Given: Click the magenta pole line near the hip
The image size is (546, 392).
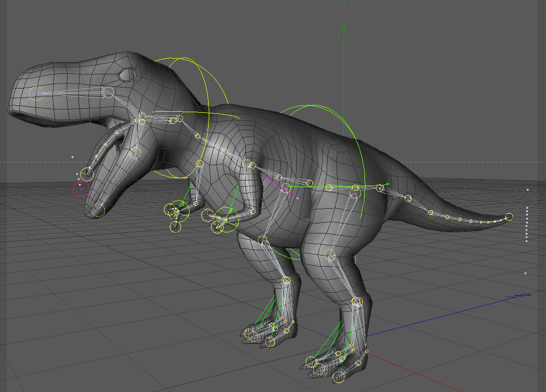Looking at the screenshot, I should 279,186.
